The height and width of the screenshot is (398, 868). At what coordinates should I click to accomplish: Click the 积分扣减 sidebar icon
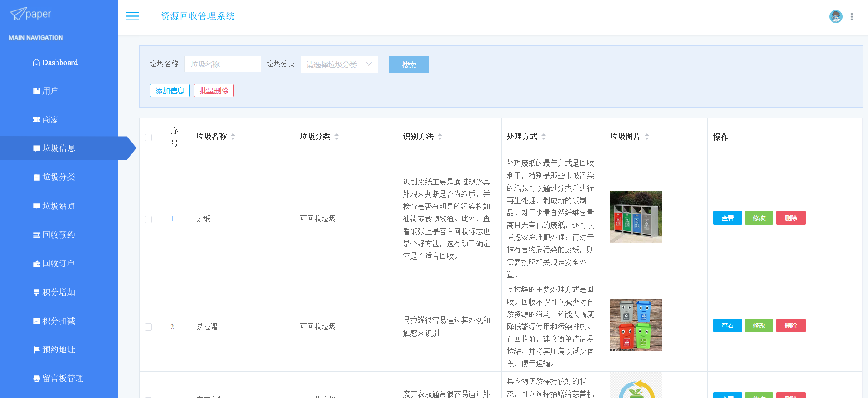pyautogui.click(x=36, y=321)
